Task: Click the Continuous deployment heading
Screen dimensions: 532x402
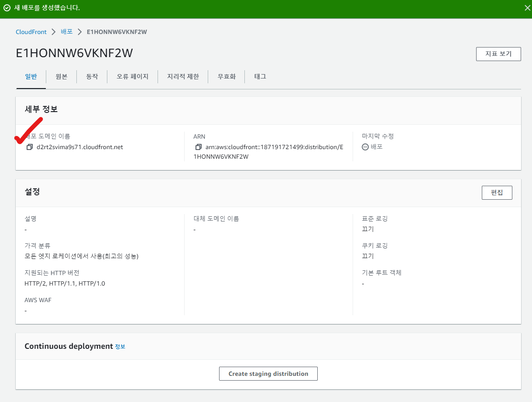Action: [x=69, y=346]
